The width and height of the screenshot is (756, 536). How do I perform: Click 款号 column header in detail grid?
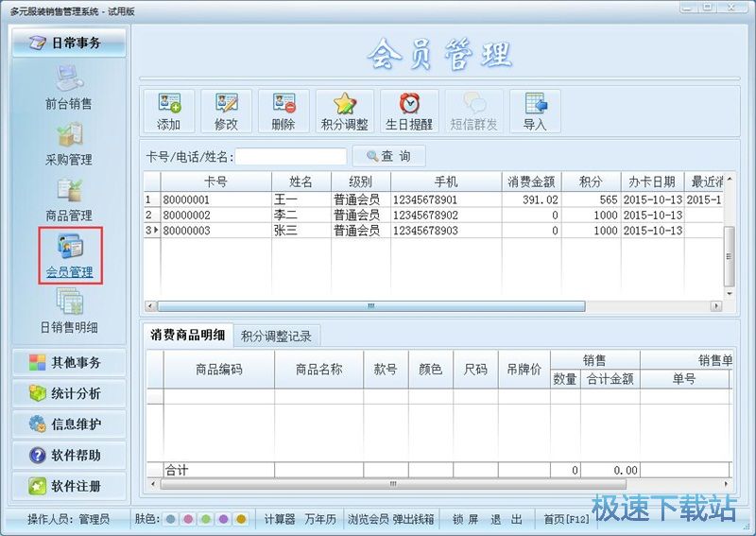[x=386, y=370]
